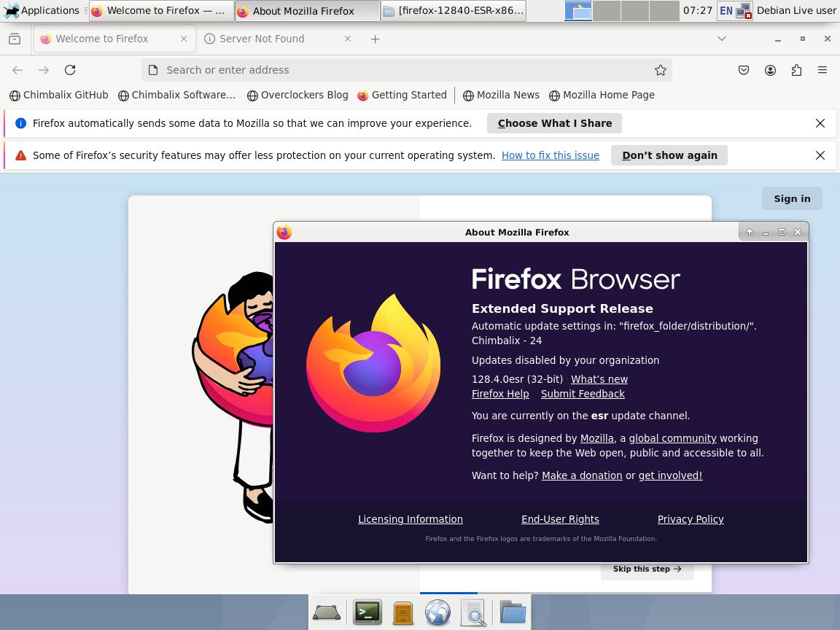Close the Server Not Found tab
840x630 pixels.
pos(348,39)
